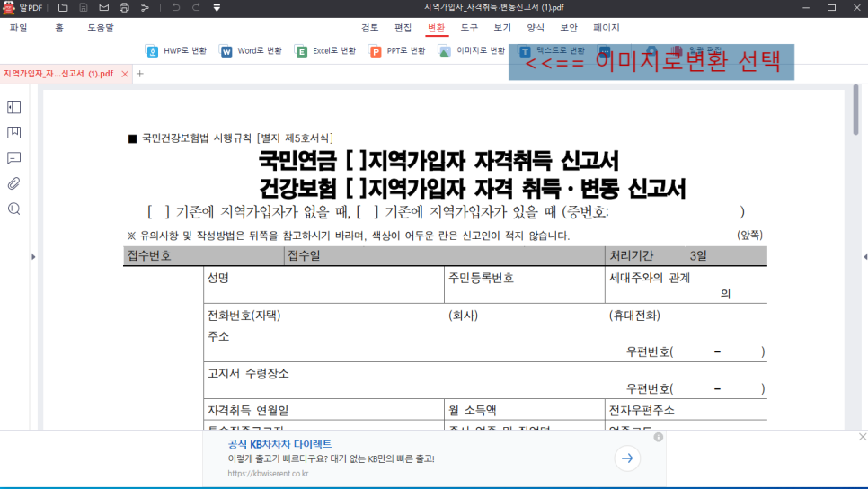Convert the PDF to Word
This screenshot has height=489, width=868.
(x=250, y=51)
